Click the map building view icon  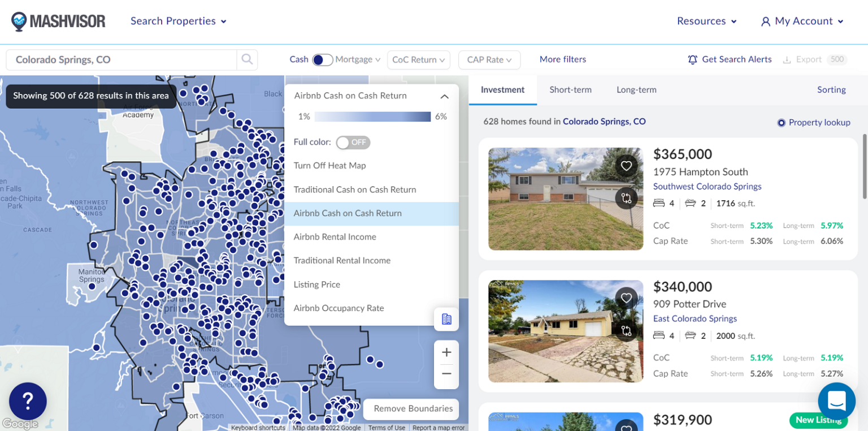(446, 319)
